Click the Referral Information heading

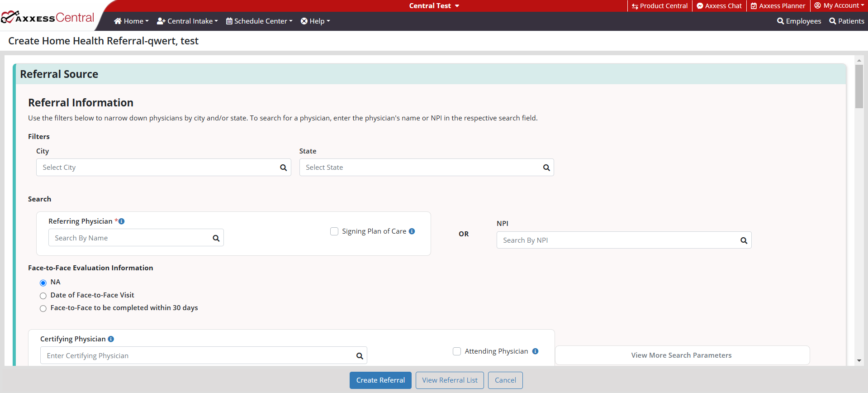[81, 103]
